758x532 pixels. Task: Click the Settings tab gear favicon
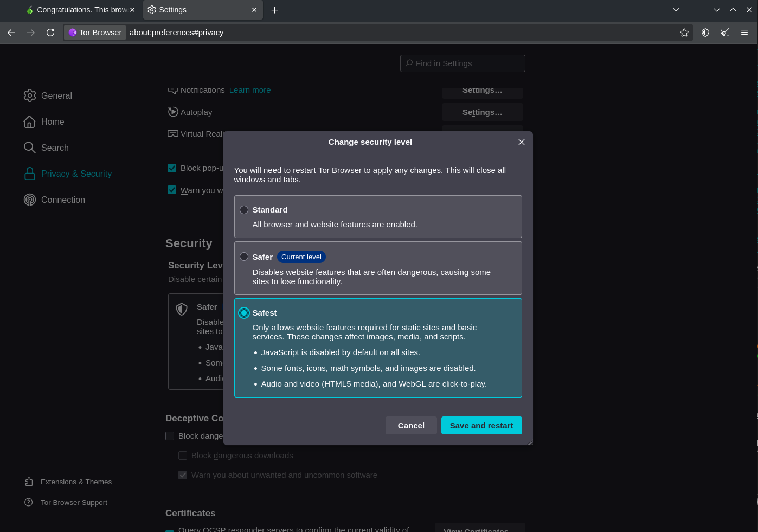(x=152, y=10)
